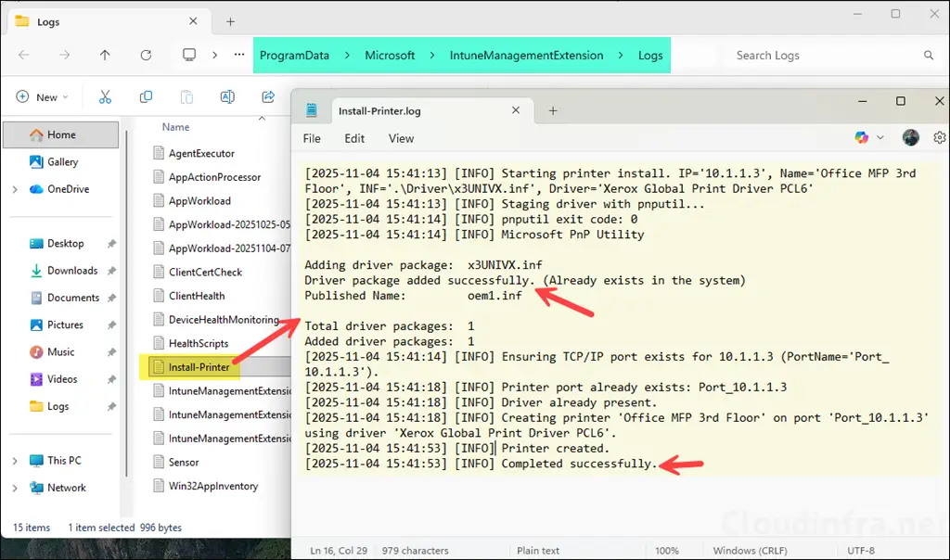The height and width of the screenshot is (560, 950).
Task: Open Notepad settings with the gear icon
Action: point(940,137)
